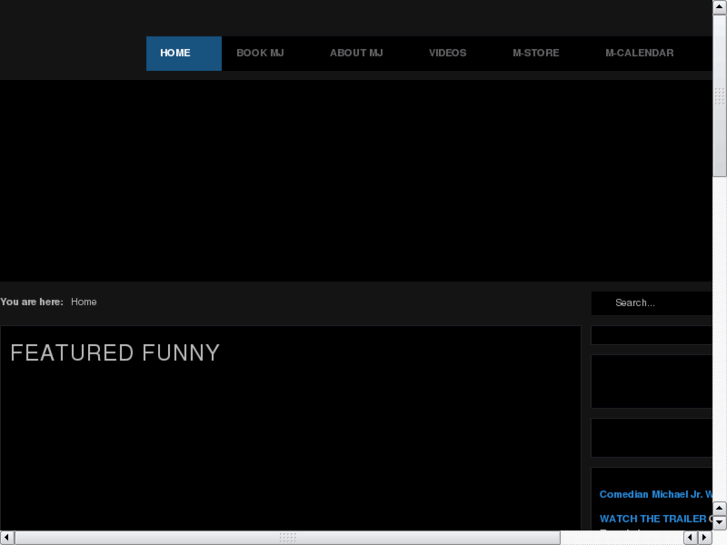Screen dimensions: 727x545
Task: Click the up arrow atop vertical scrollbar
Action: click(719, 7)
